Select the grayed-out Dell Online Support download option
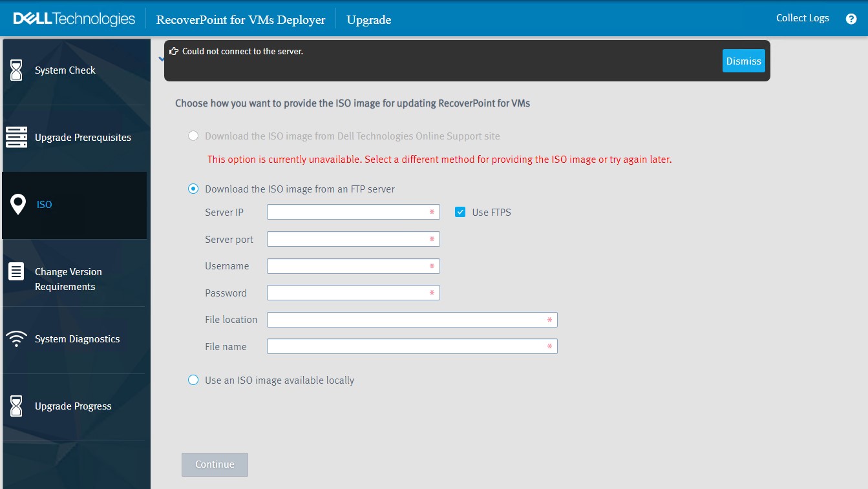The height and width of the screenshot is (489, 868). [193, 136]
